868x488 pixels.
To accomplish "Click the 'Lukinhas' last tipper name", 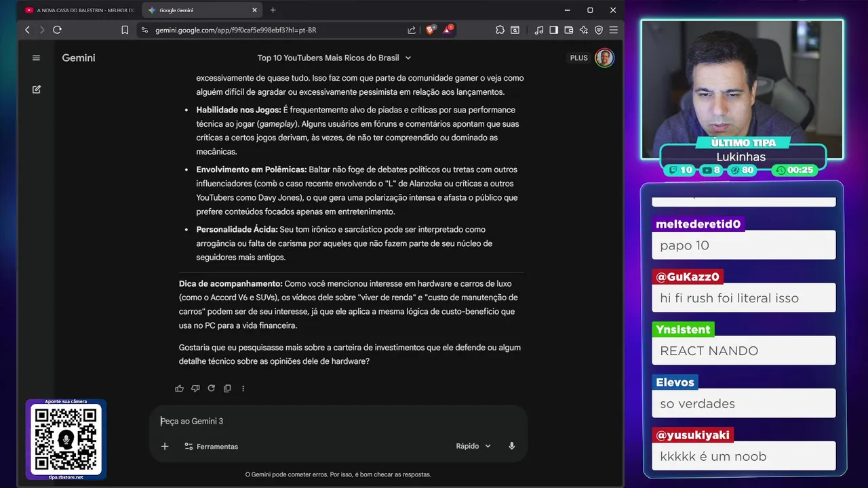I will (x=741, y=157).
